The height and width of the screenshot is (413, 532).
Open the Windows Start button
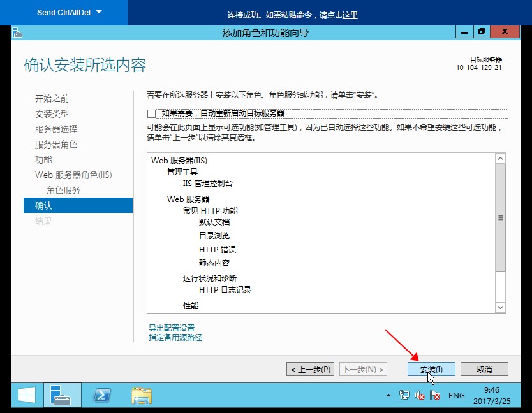click(x=27, y=395)
